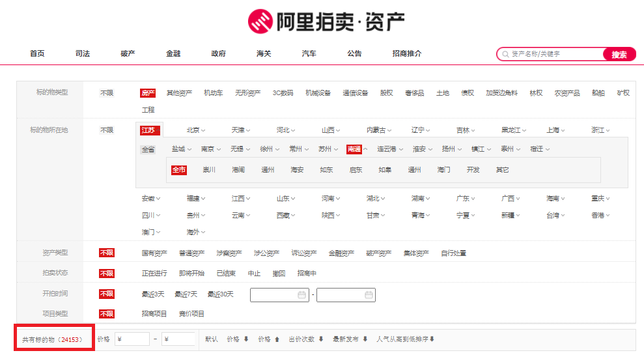Sort by 价格 descending arrow
644x353 pixels.
[246, 339]
